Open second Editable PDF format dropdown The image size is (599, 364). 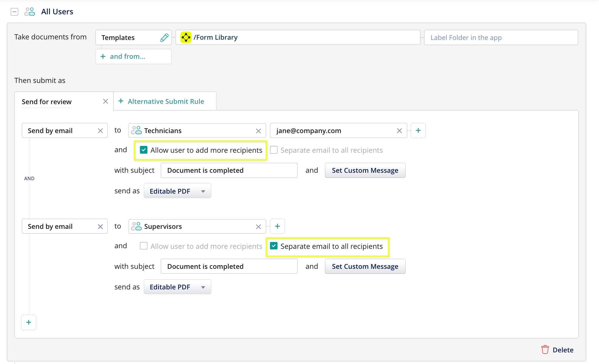click(177, 287)
